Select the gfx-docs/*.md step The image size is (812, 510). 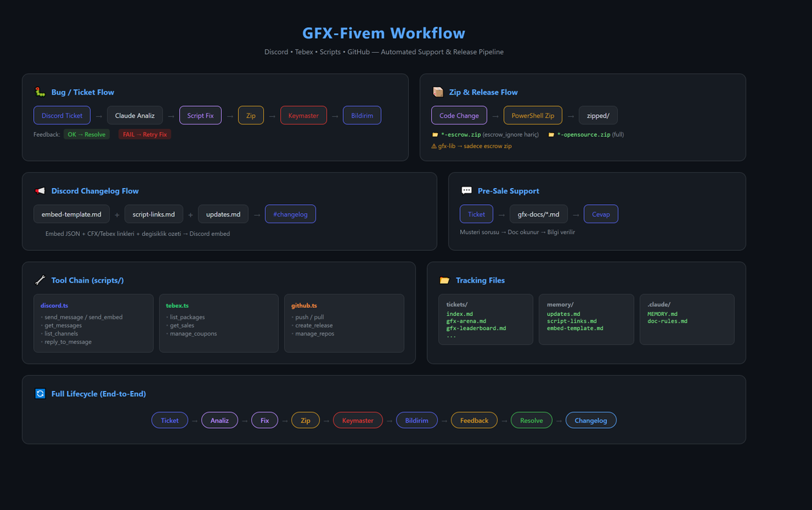(539, 214)
